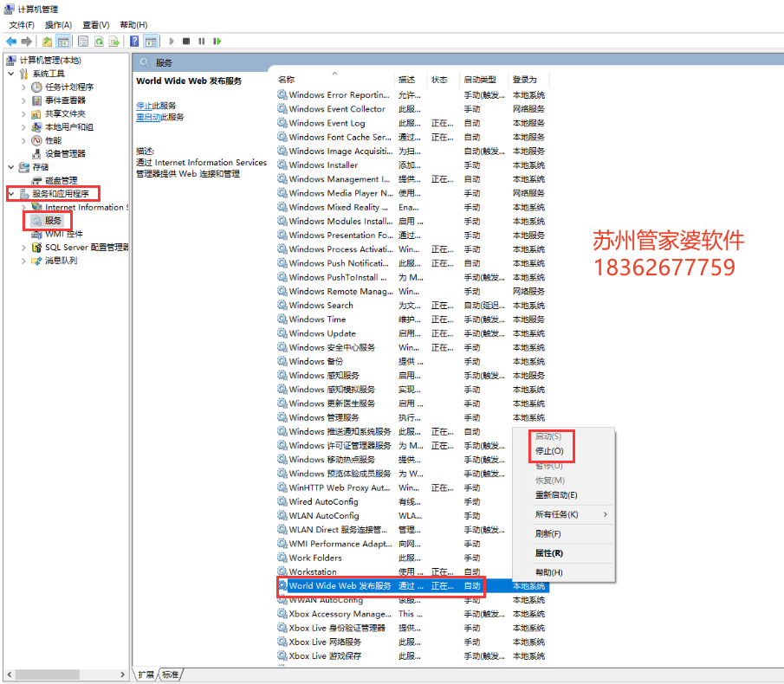The width and height of the screenshot is (784, 684).
Task: Click the Up One Level folder icon
Action: click(x=48, y=41)
